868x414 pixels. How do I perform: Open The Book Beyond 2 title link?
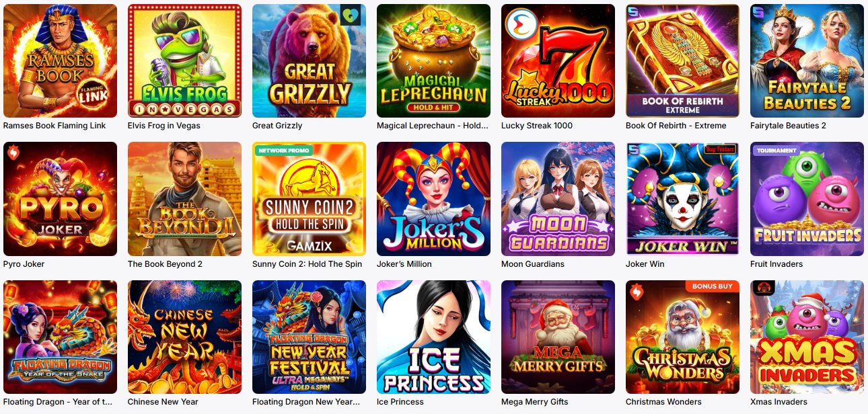tap(165, 264)
